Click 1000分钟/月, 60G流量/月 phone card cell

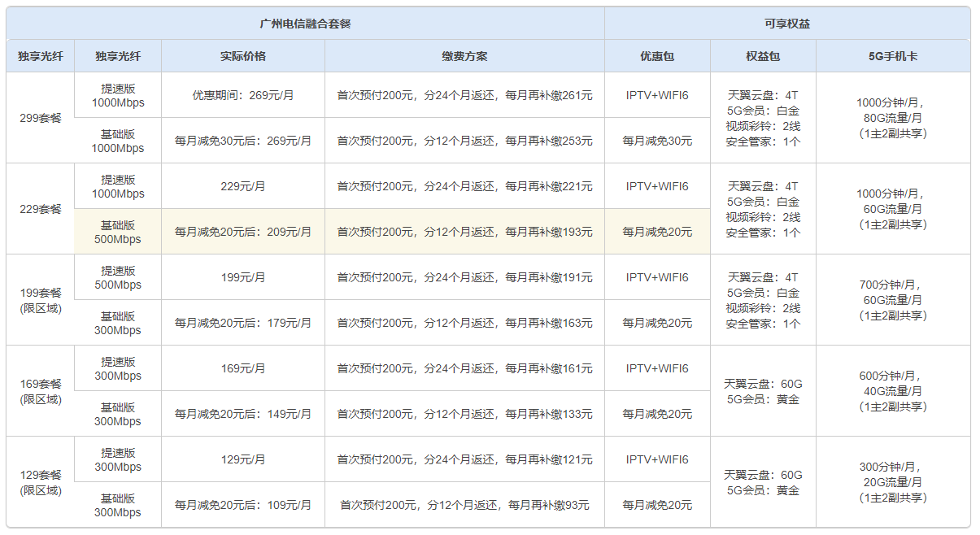[893, 209]
